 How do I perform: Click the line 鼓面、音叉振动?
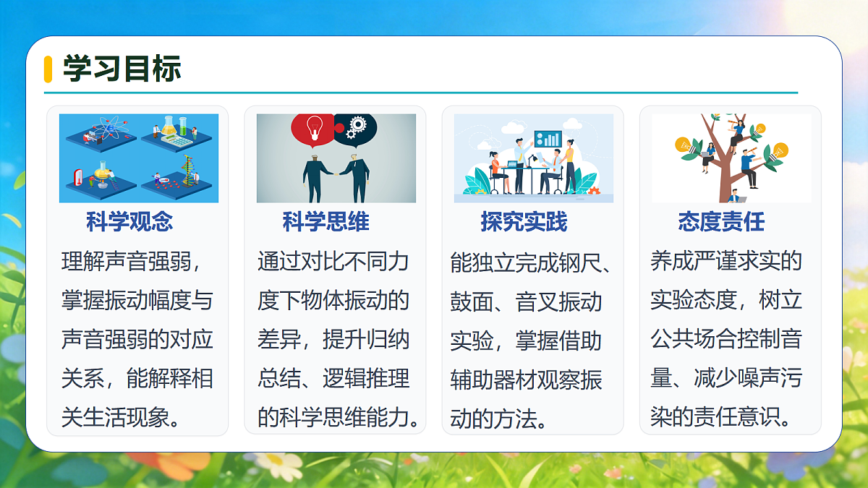click(x=526, y=301)
